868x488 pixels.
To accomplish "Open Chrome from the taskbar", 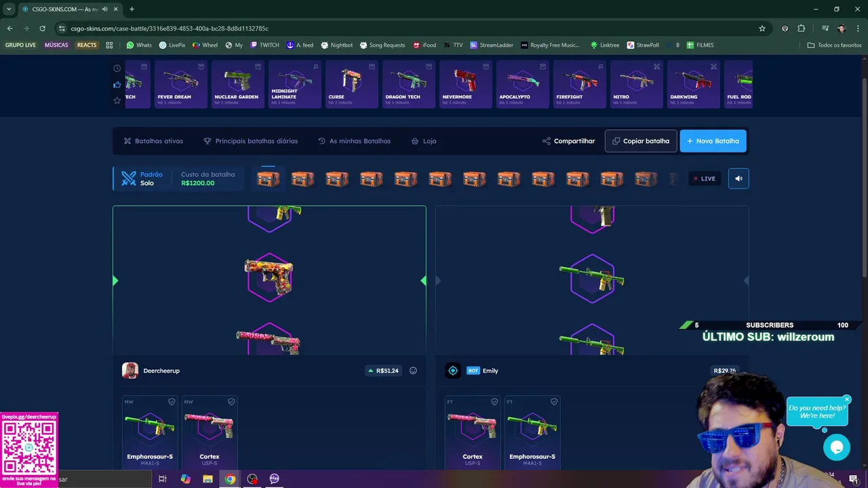I will pyautogui.click(x=231, y=479).
